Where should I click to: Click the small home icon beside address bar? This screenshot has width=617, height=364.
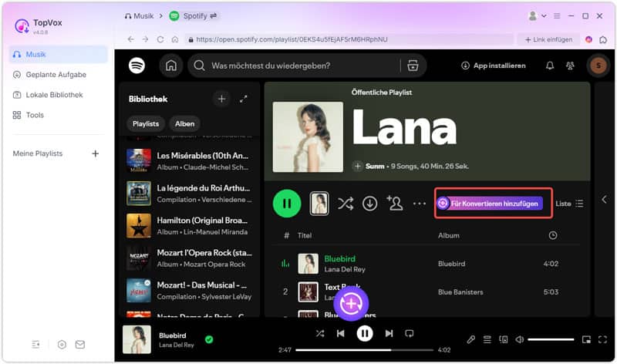(175, 39)
